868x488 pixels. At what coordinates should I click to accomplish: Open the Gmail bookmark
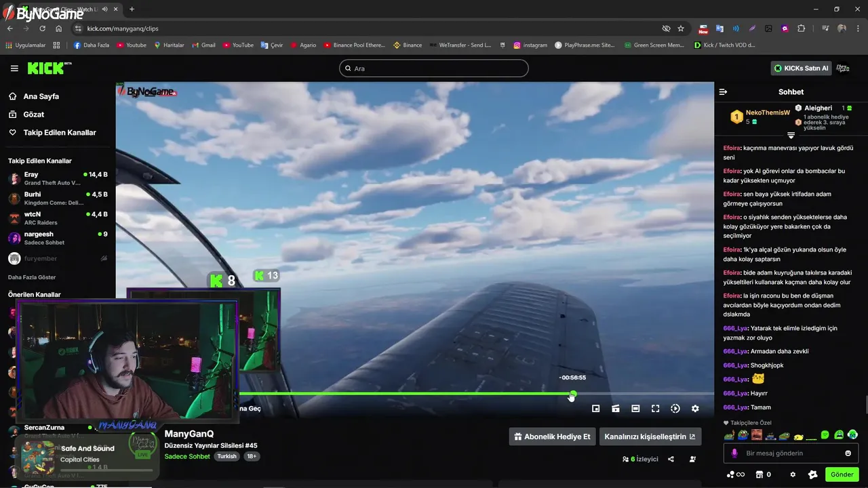coord(203,45)
